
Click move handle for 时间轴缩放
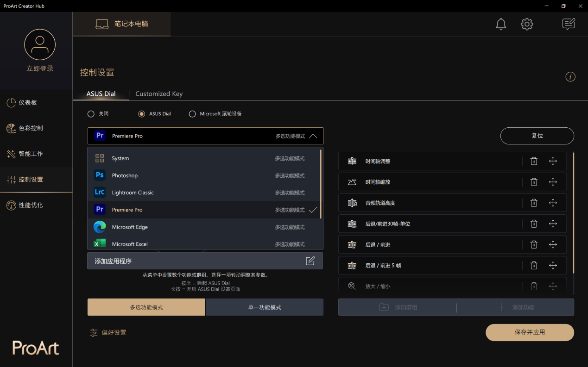click(553, 182)
